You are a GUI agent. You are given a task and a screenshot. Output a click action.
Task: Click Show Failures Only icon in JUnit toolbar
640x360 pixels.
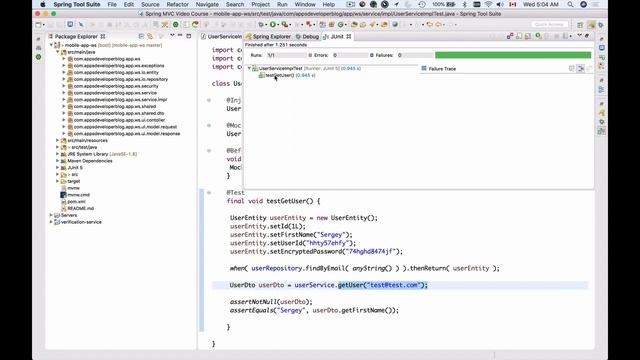pos(510,36)
